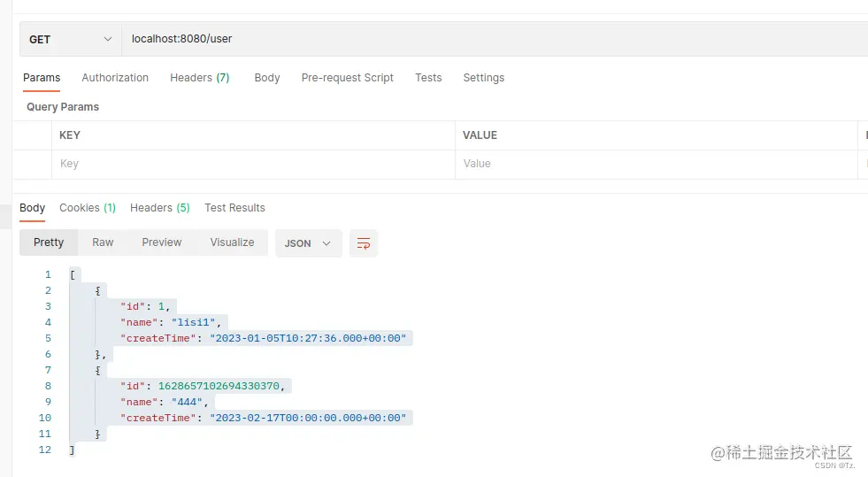Click the "createTime" key on line 5
Screen dimensions: 868x477
click(x=157, y=339)
